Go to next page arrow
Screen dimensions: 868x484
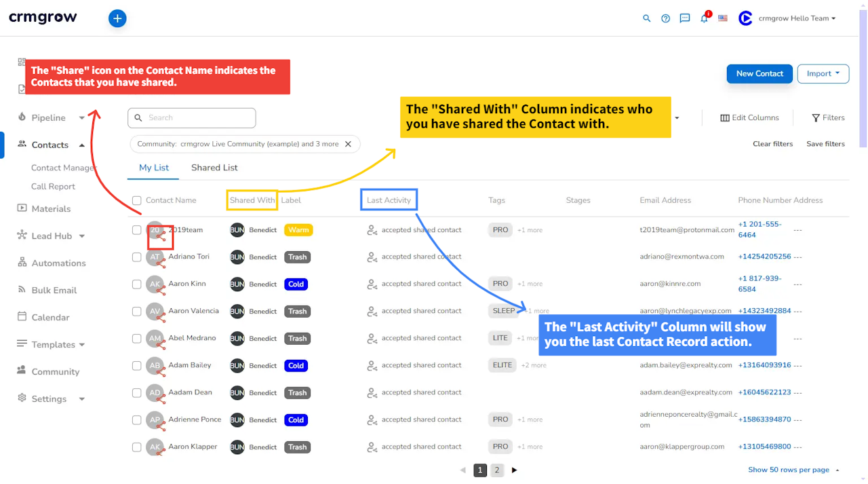[x=514, y=470]
